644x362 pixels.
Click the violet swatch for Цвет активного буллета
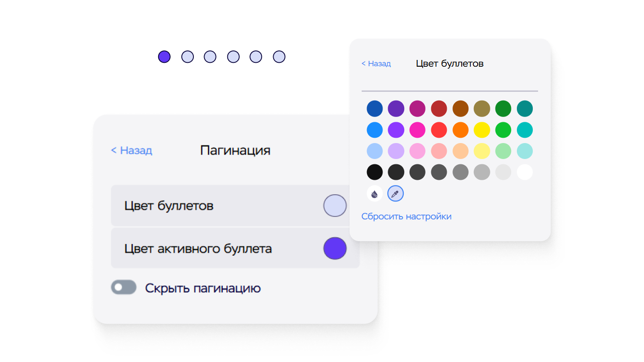(x=335, y=248)
